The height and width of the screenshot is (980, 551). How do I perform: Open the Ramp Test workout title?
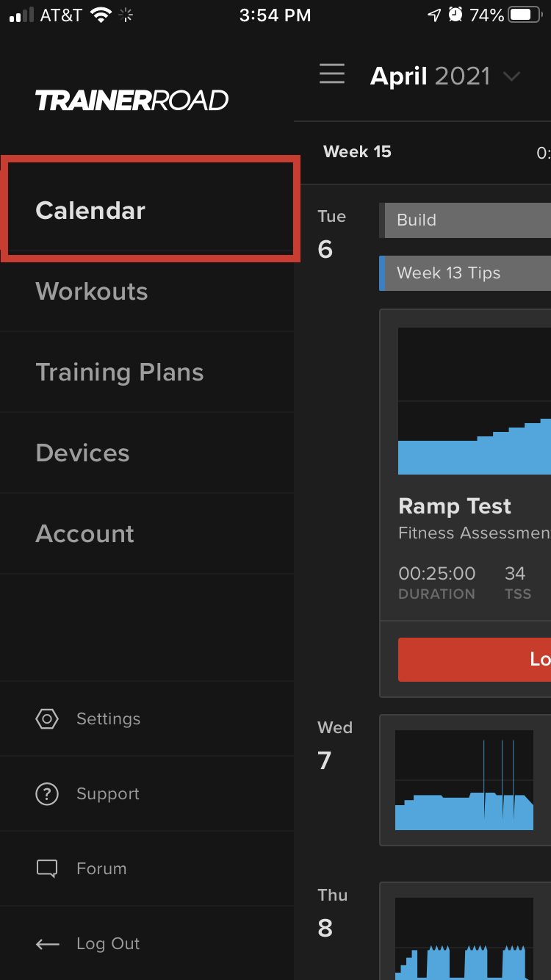point(455,506)
